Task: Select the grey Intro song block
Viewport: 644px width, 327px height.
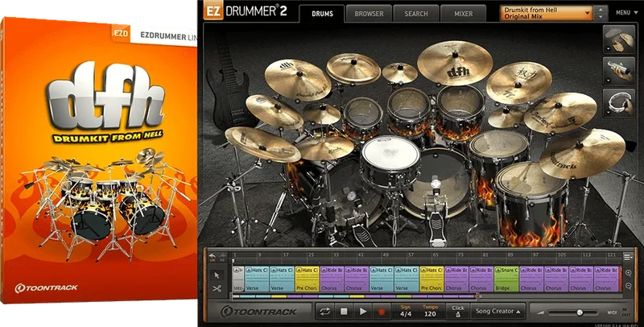Action: coord(238,279)
